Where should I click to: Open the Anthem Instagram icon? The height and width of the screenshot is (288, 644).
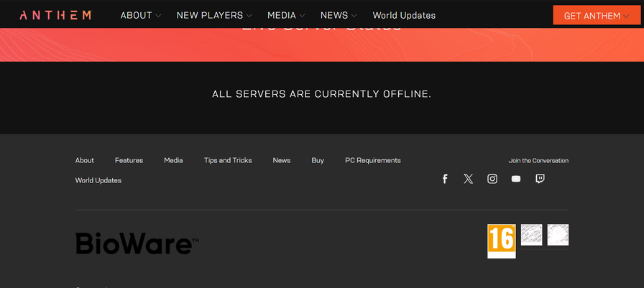[492, 179]
